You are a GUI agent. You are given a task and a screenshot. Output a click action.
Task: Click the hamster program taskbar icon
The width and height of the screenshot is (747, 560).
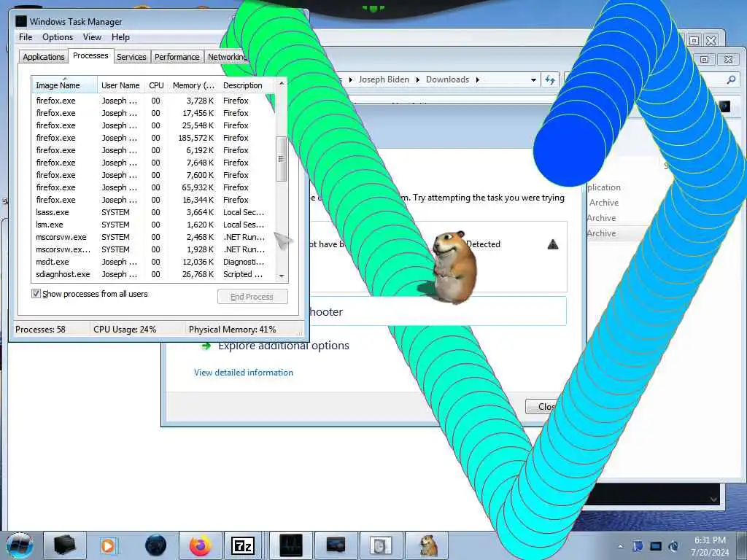[427, 545]
